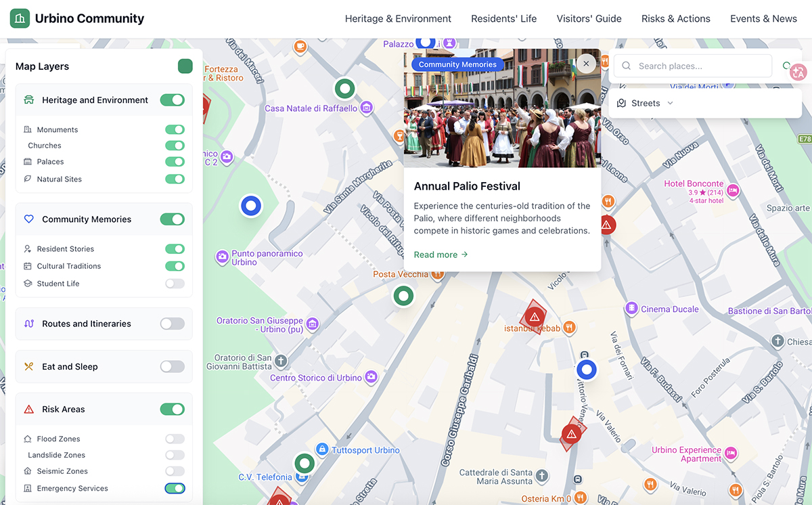
Task: Click the Community Memories badge on the popup
Action: point(457,64)
